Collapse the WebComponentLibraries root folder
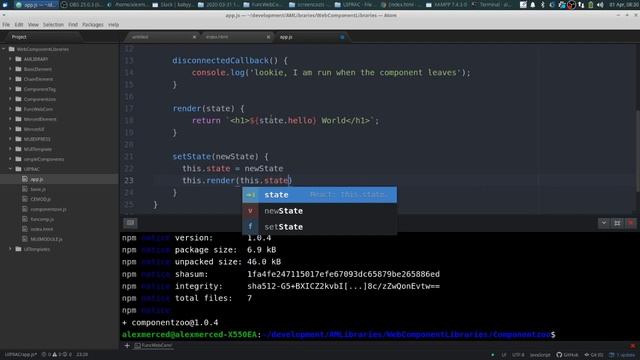Screen dimensions: 640x360 click(x=4, y=49)
